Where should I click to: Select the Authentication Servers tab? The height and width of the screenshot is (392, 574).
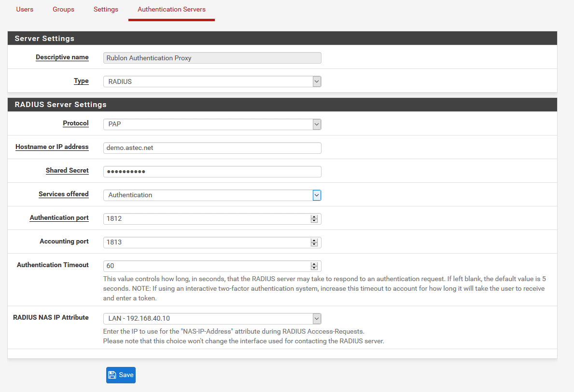click(171, 9)
